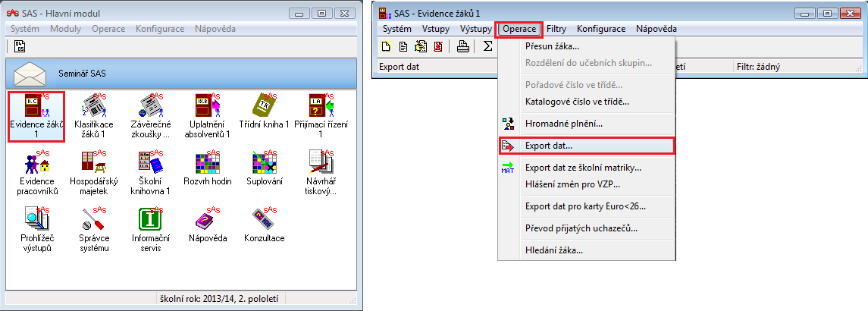The width and height of the screenshot is (868, 311).
Task: Select Katalogové číslo ve třídě... entry
Action: [587, 102]
